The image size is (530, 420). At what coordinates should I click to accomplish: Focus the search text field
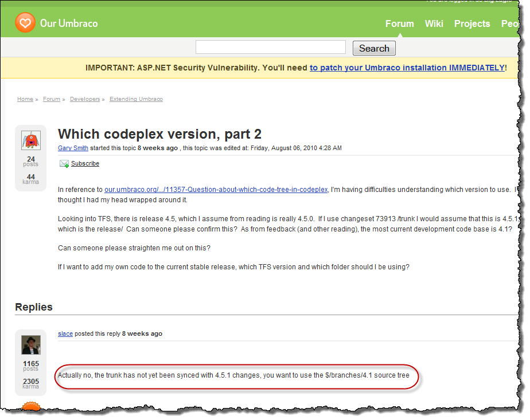pos(271,47)
